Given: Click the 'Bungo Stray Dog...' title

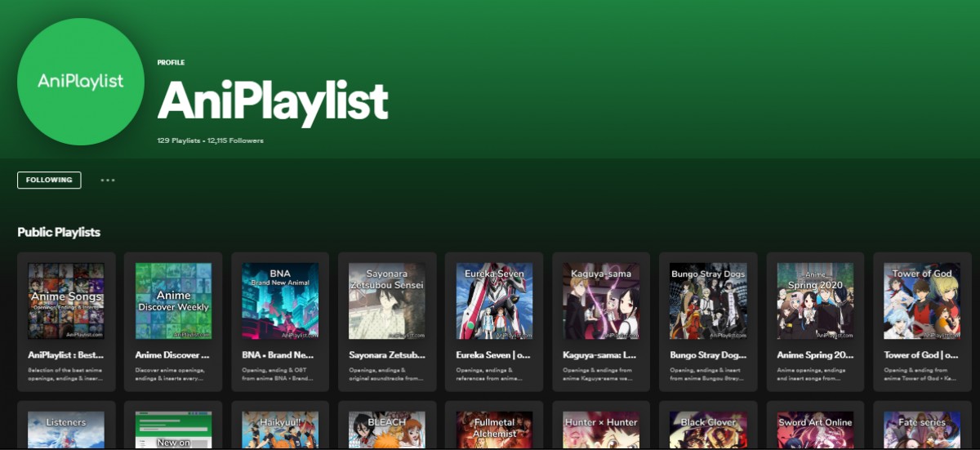Looking at the screenshot, I should [x=708, y=355].
